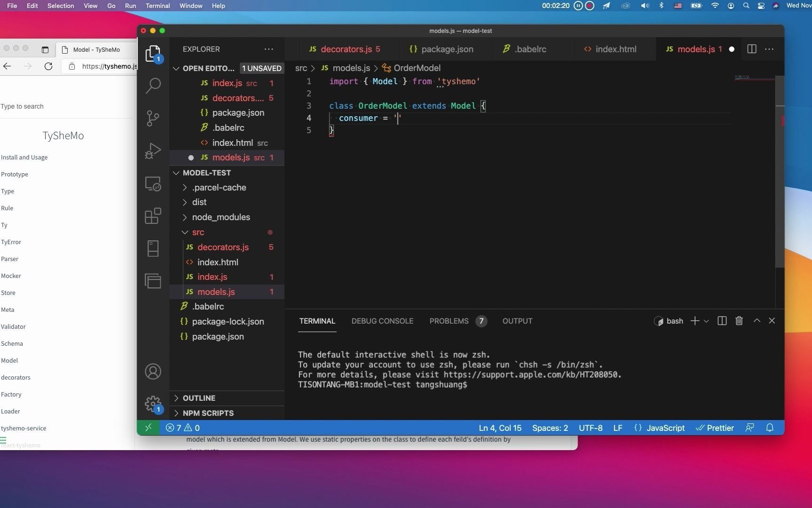812x508 pixels.
Task: Open Explorer views and more actions menu
Action: click(x=269, y=49)
